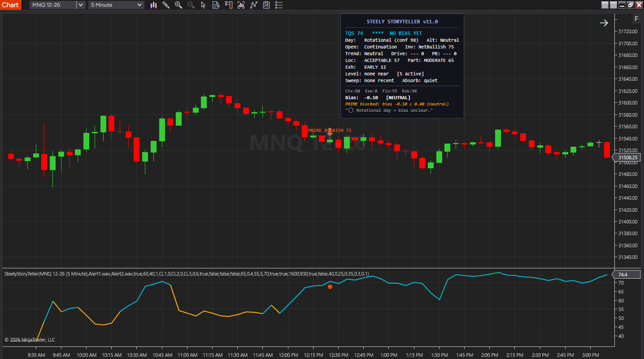This screenshot has height=359, width=644.
Task: Click the 3:00 PM time axis label
Action: coord(590,355)
